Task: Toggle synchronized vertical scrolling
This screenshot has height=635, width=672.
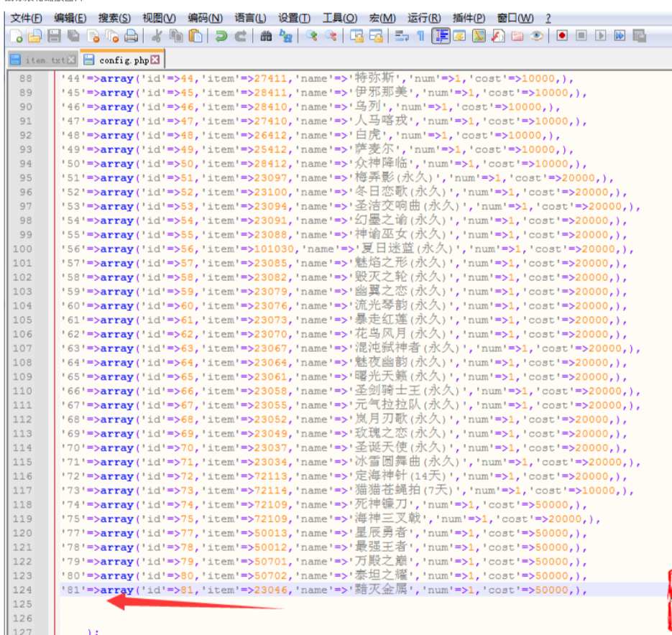Action: 356,36
